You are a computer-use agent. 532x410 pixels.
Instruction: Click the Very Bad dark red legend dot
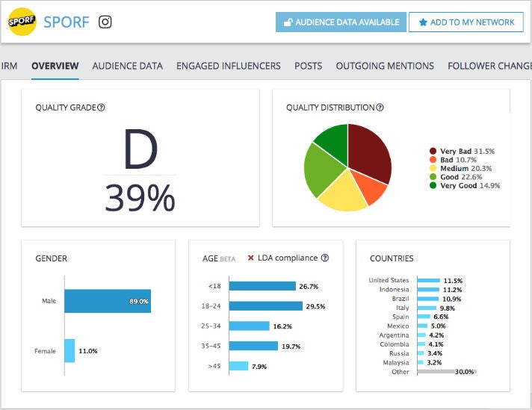coord(433,151)
